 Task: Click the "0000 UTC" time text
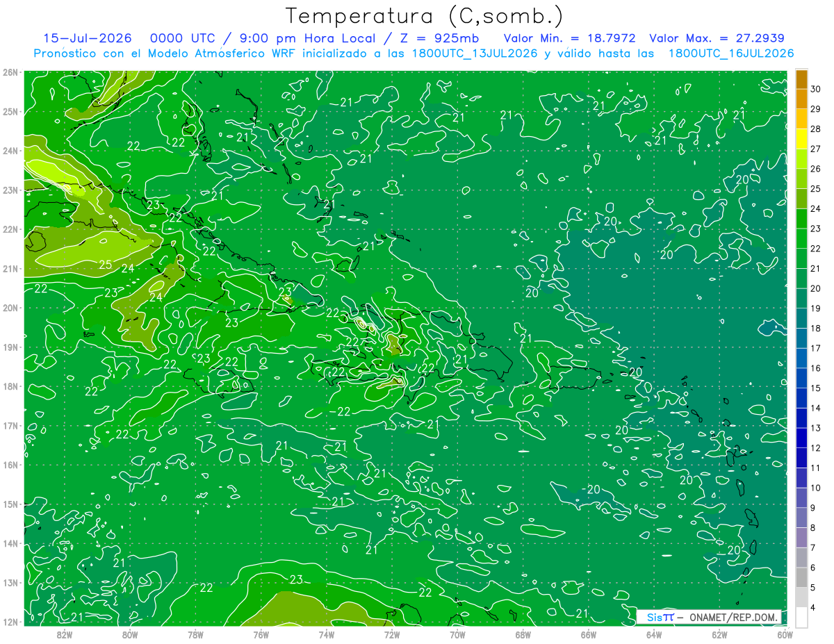(x=182, y=38)
